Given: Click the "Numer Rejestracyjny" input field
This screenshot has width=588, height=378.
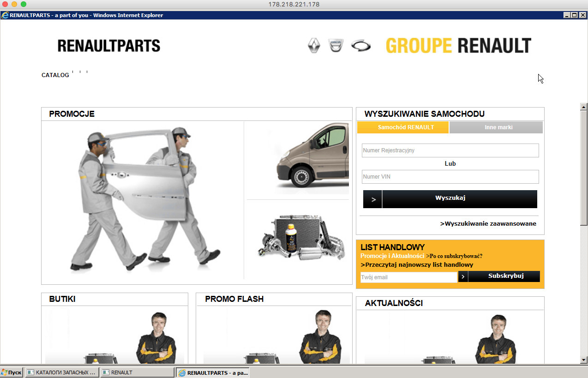Looking at the screenshot, I should pos(450,150).
